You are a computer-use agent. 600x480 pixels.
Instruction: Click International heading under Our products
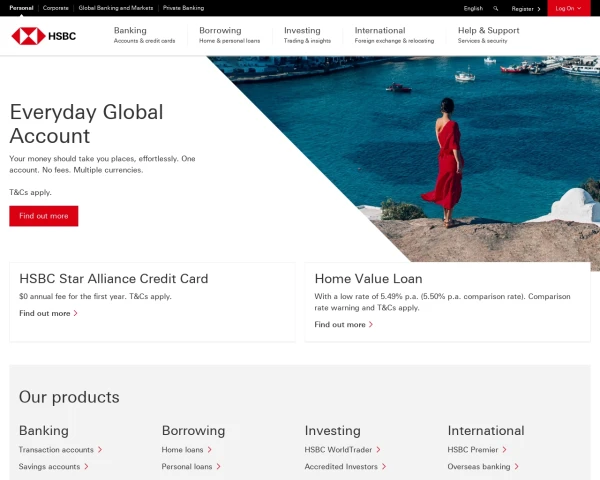coord(486,431)
